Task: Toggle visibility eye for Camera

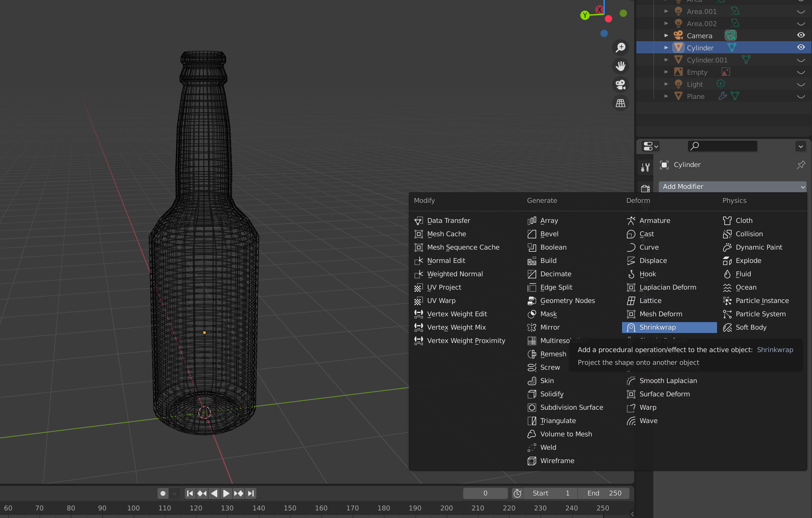Action: 801,35
